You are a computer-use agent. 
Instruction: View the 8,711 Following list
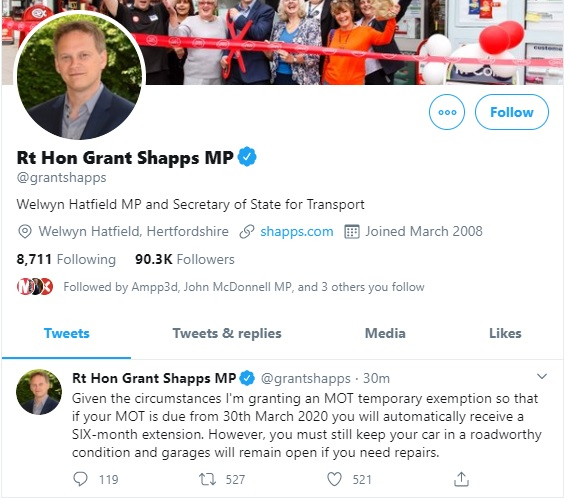coord(66,260)
